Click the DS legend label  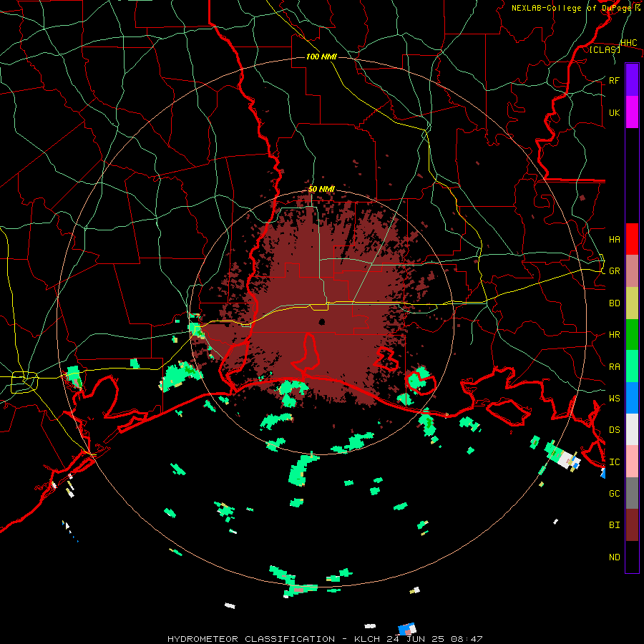pos(614,430)
